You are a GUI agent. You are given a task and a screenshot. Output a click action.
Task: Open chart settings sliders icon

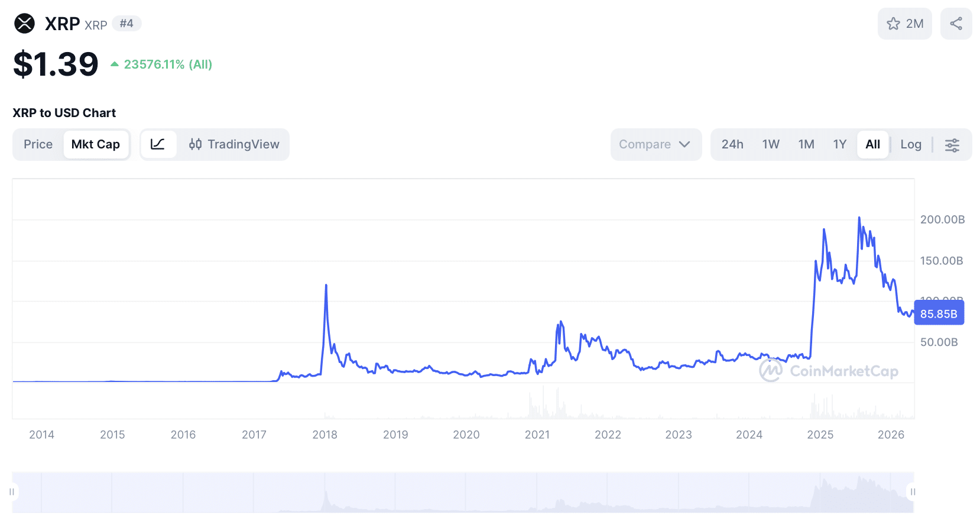coord(952,145)
